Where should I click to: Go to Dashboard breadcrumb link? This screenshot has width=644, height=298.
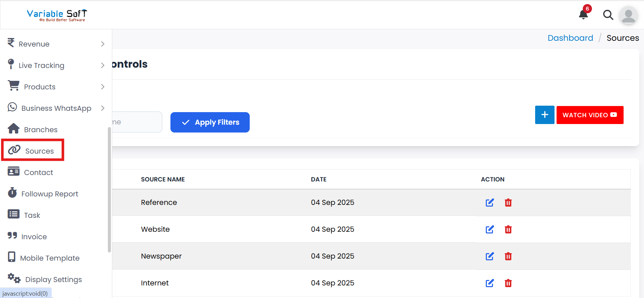pyautogui.click(x=570, y=38)
